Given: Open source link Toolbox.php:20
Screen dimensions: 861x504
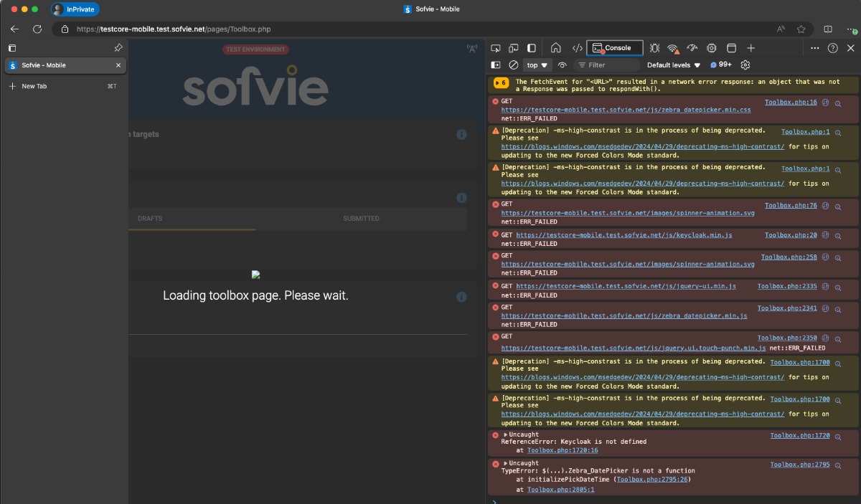Looking at the screenshot, I should [791, 235].
